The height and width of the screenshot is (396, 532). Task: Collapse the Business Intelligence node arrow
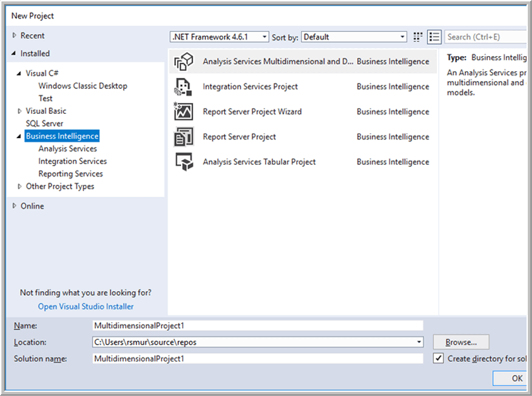point(19,136)
